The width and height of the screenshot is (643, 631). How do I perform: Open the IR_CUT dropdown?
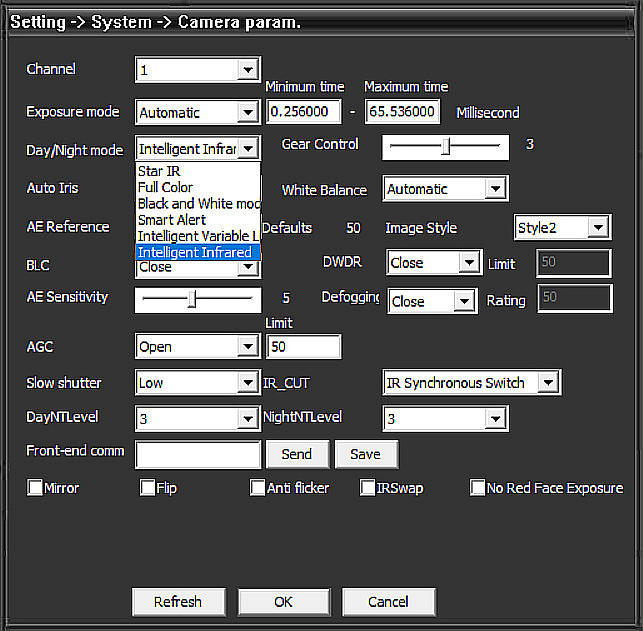click(547, 383)
